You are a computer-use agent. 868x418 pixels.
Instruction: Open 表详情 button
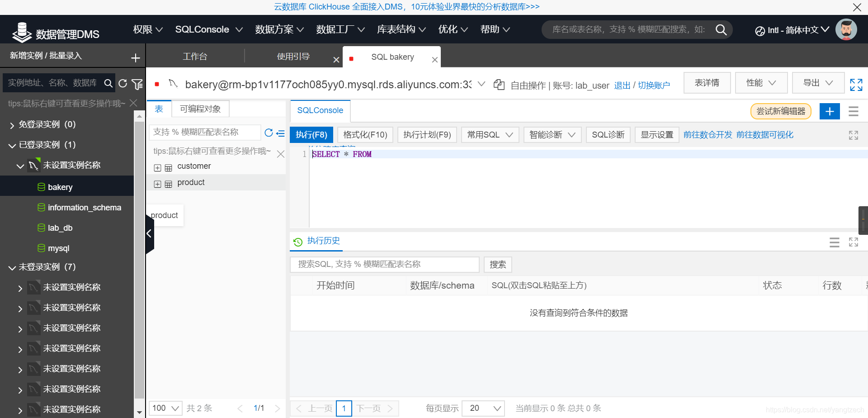707,83
